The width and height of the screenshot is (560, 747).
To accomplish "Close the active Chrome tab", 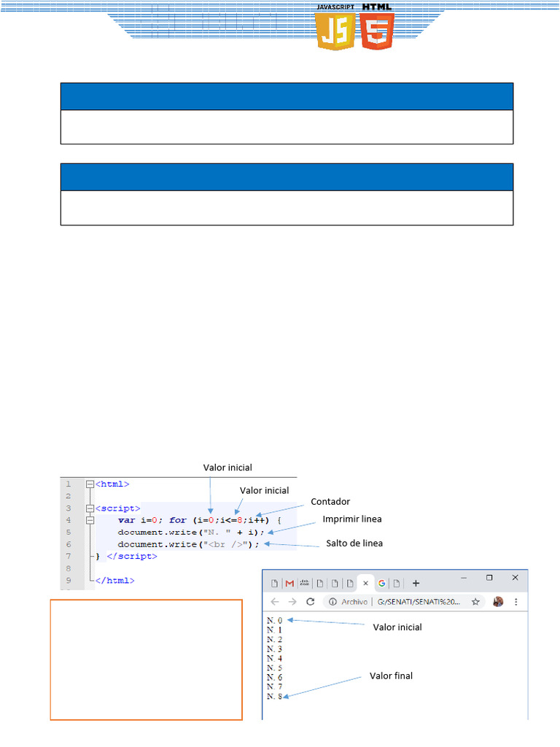I will pyautogui.click(x=366, y=583).
